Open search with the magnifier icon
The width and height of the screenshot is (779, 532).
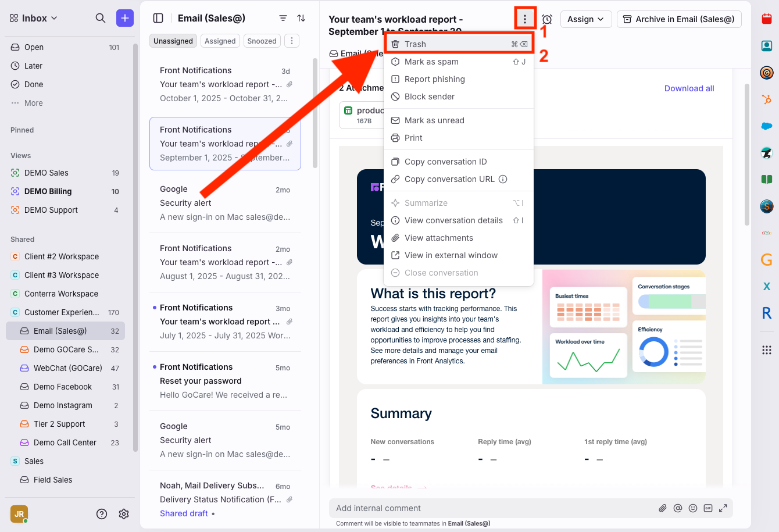tap(101, 18)
